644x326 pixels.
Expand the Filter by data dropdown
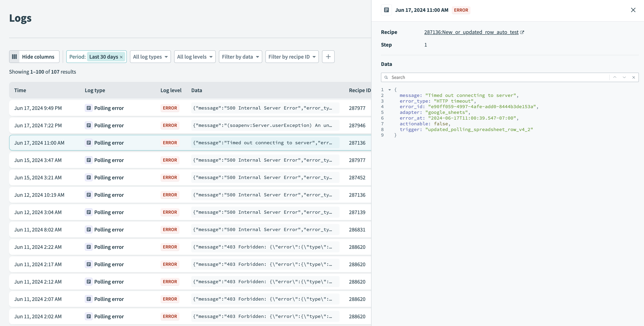coord(240,57)
